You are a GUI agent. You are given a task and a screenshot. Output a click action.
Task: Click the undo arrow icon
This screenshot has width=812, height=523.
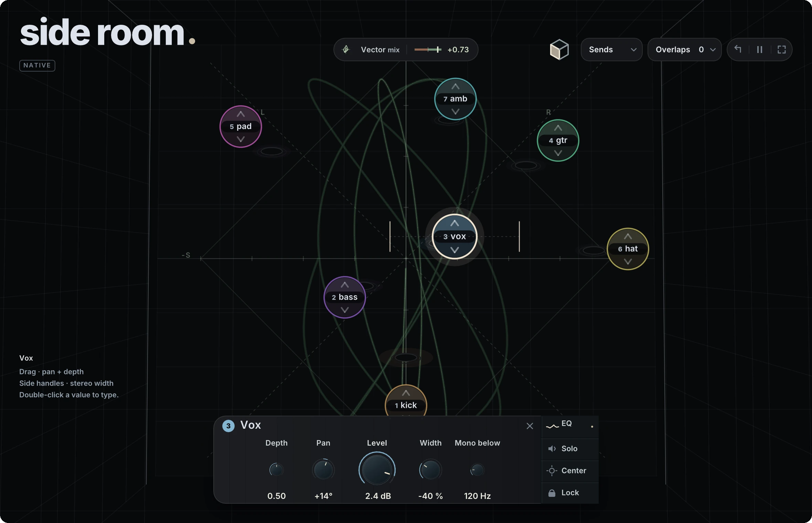[x=738, y=49]
